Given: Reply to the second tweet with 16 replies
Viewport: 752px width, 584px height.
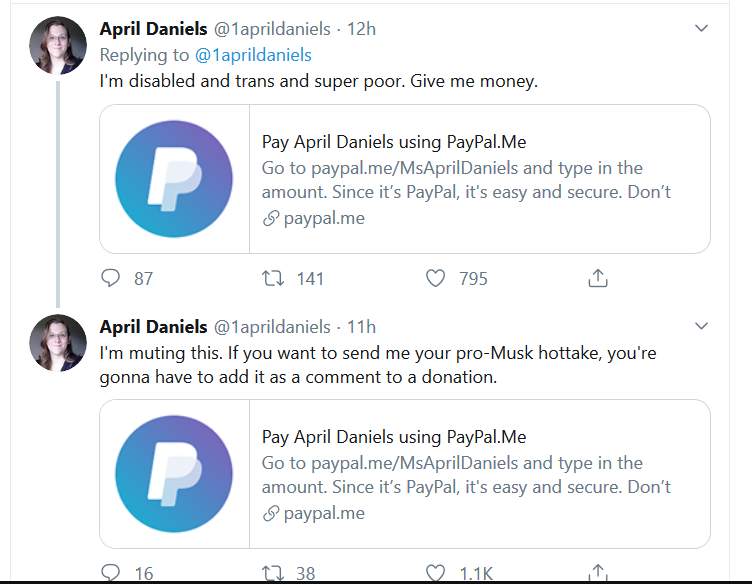Looking at the screenshot, I should coord(111,573).
